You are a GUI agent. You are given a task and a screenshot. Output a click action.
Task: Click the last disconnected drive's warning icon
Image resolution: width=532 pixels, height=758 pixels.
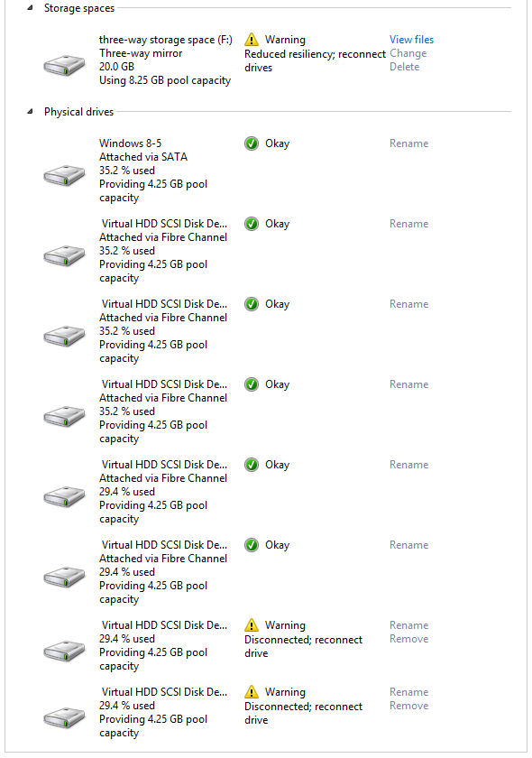(x=252, y=692)
